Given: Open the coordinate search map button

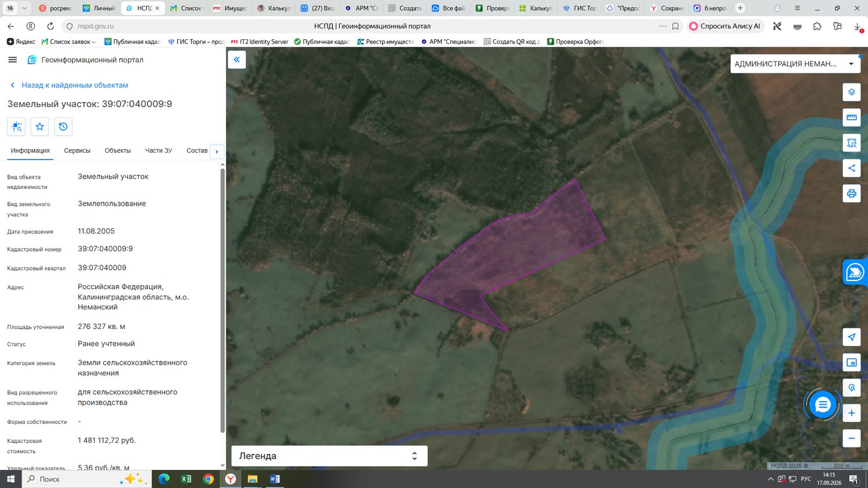Looking at the screenshot, I should (x=851, y=387).
